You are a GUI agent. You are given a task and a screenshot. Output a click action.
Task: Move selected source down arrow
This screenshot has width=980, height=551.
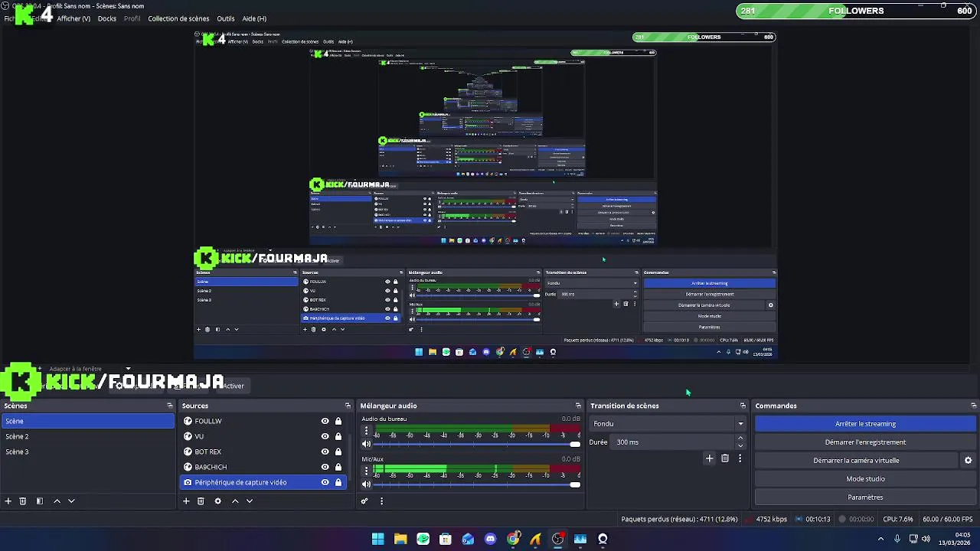coord(250,501)
